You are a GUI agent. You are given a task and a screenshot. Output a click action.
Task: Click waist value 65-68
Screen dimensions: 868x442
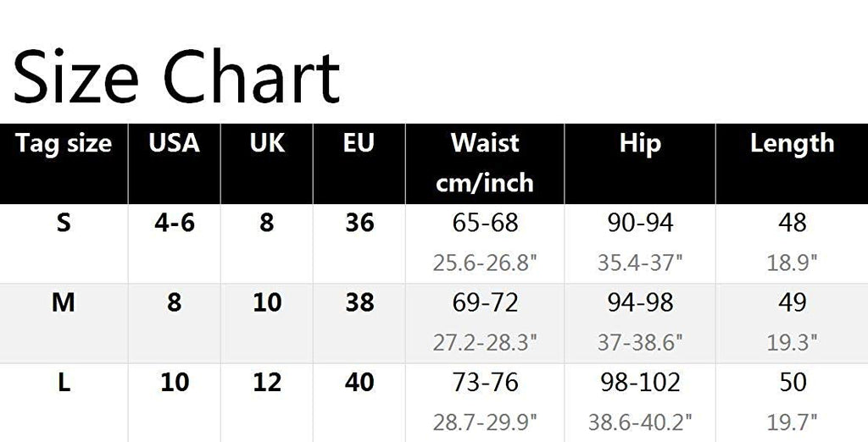(485, 224)
